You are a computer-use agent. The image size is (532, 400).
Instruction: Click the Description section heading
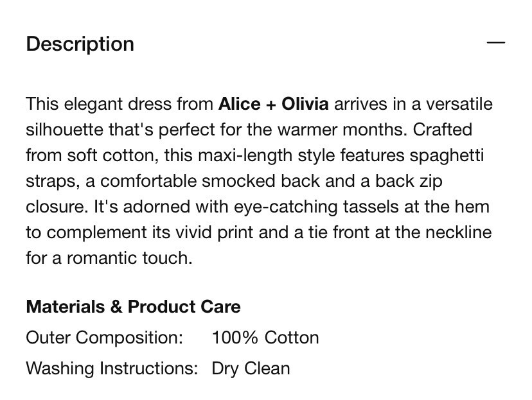pyautogui.click(x=80, y=44)
